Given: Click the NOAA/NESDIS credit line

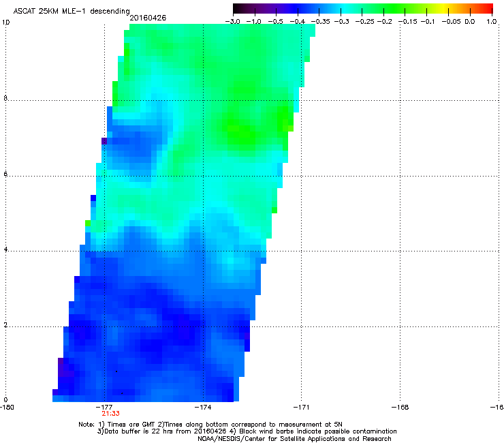Looking at the screenshot, I should pyautogui.click(x=294, y=439).
